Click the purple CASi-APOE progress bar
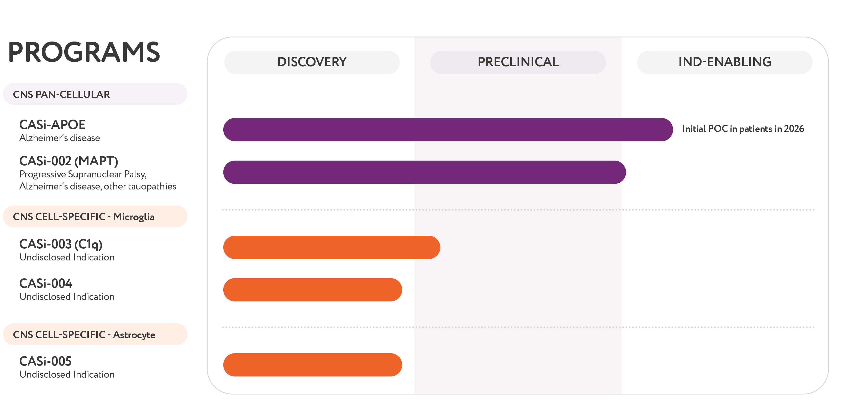The image size is (868, 400). coord(448,130)
